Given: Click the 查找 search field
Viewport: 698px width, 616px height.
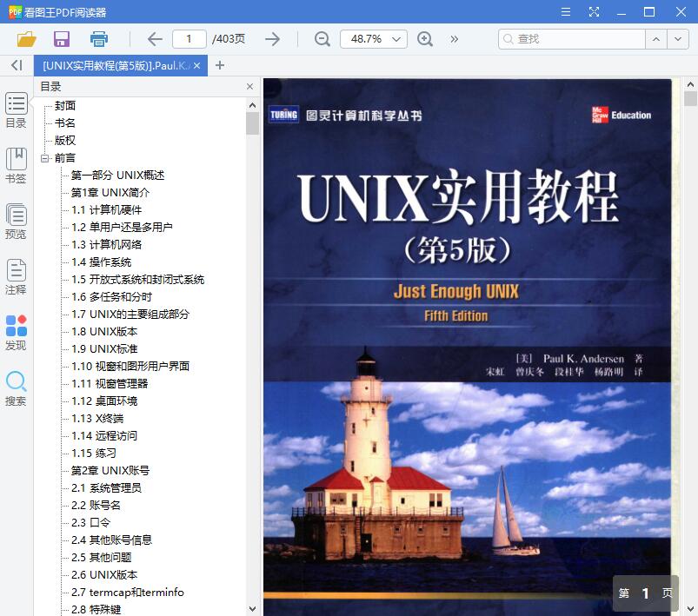Looking at the screenshot, I should [x=572, y=39].
